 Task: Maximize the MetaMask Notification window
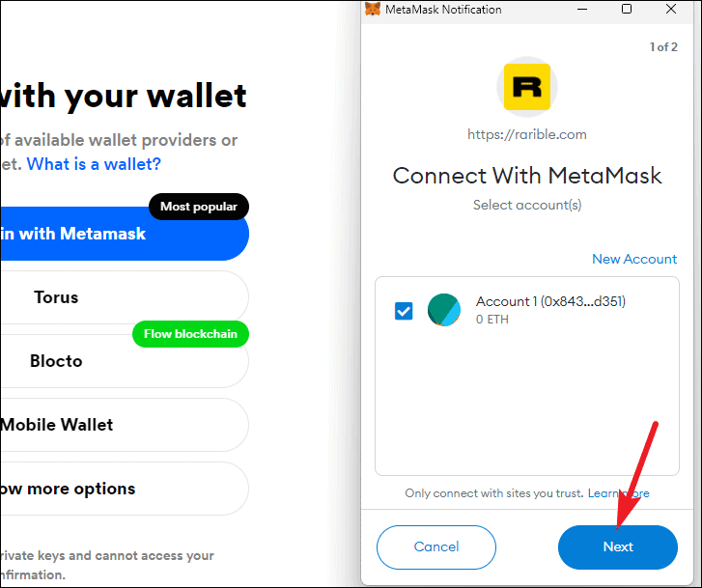tap(627, 9)
